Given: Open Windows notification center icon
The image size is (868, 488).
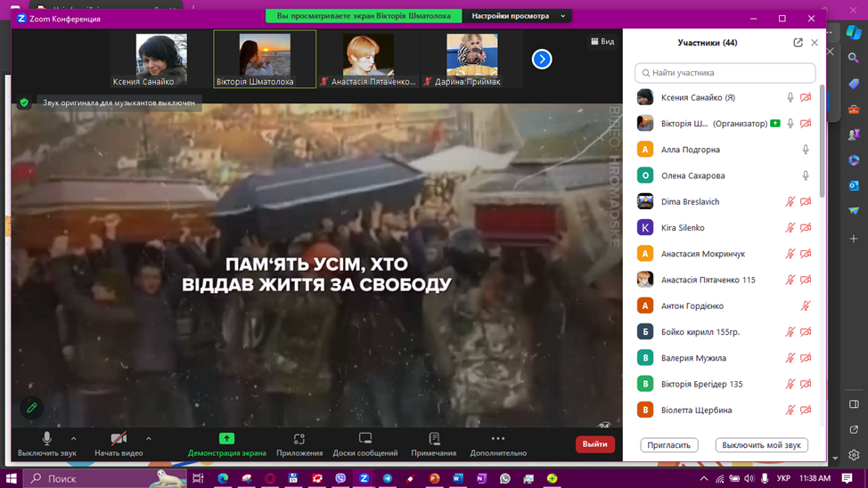Looking at the screenshot, I should click(847, 478).
